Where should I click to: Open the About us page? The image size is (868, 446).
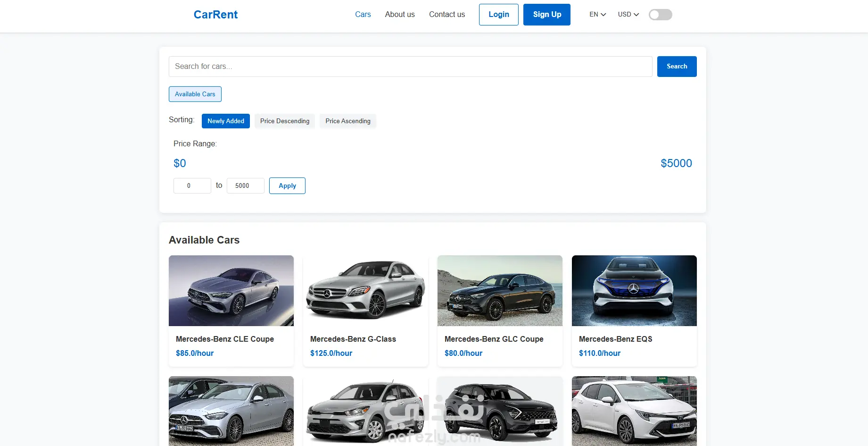pyautogui.click(x=400, y=15)
